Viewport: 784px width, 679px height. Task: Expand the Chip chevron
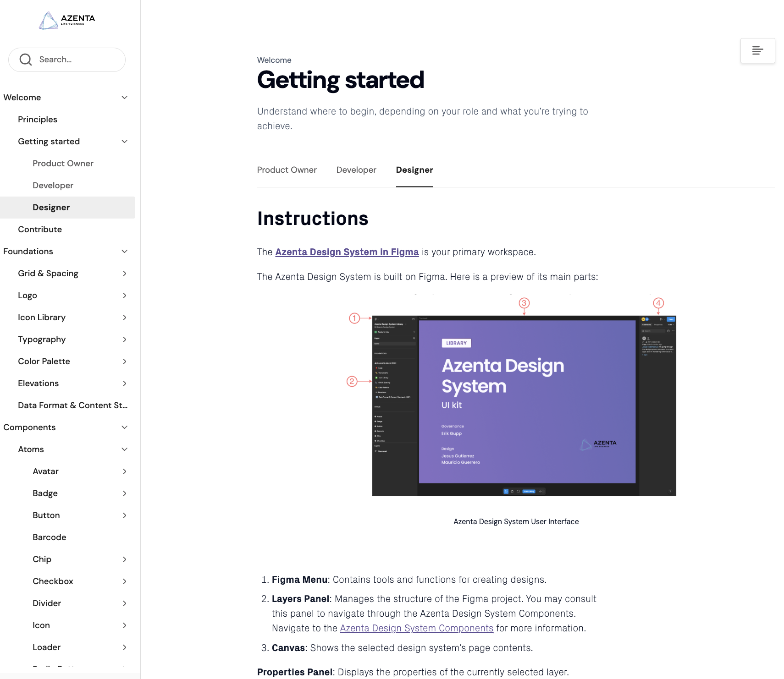click(x=124, y=559)
